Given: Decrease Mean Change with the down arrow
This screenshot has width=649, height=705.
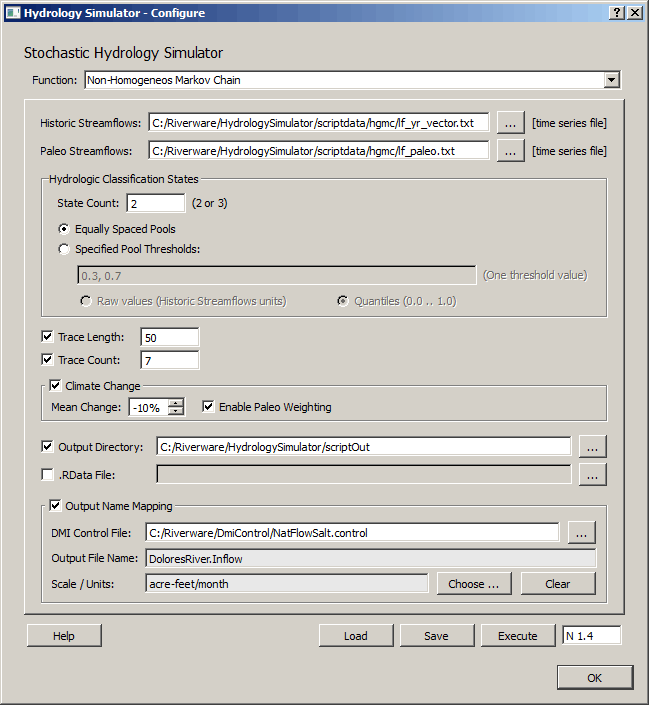Looking at the screenshot, I should tap(176, 411).
